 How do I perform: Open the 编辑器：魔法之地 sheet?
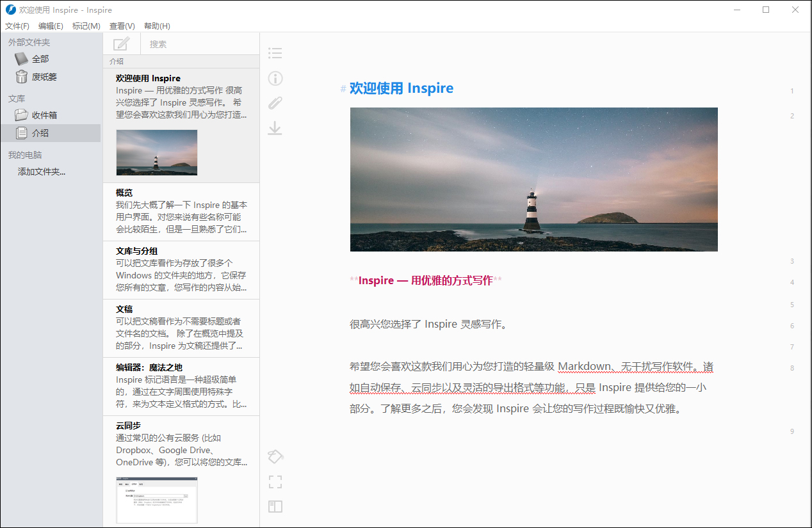[181, 387]
